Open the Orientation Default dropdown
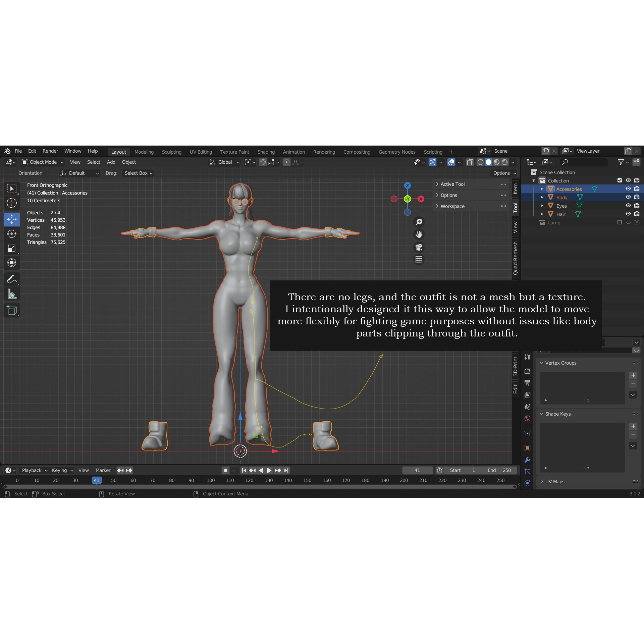 pyautogui.click(x=79, y=173)
